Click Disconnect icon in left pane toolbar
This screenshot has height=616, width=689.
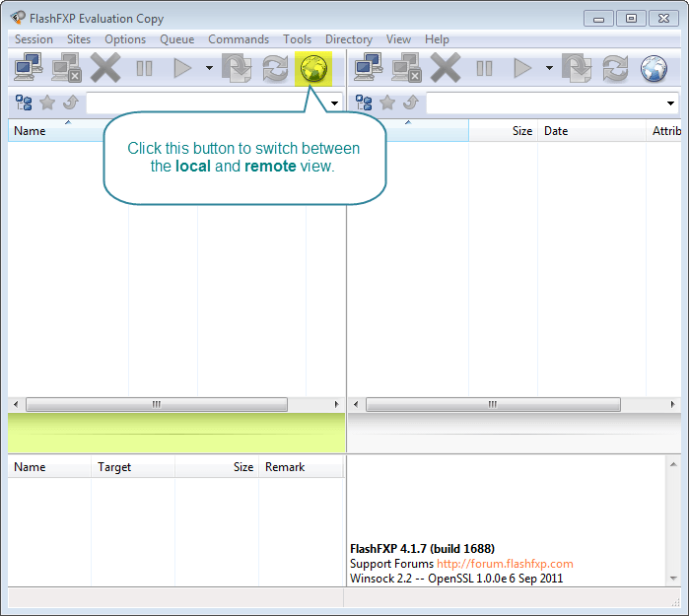(x=66, y=68)
